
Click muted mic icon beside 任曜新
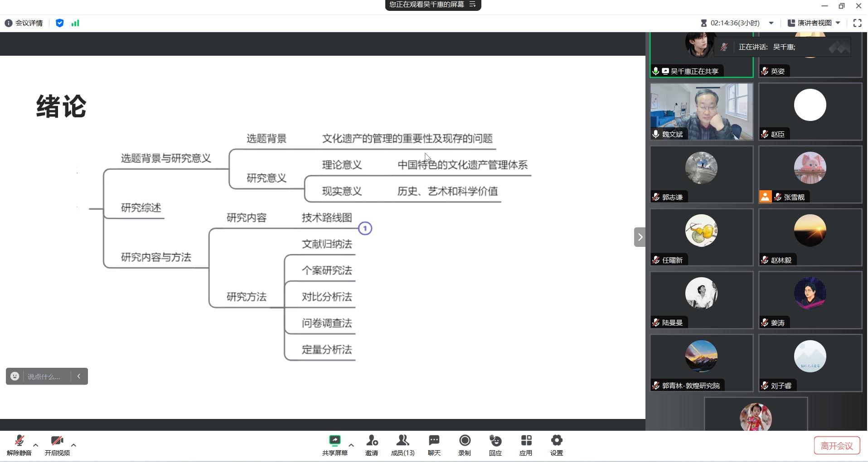tap(656, 260)
